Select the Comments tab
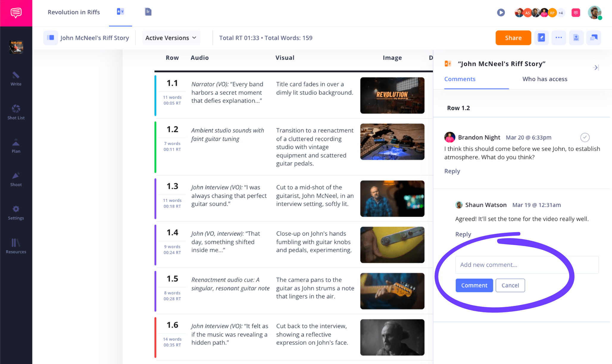 460,79
